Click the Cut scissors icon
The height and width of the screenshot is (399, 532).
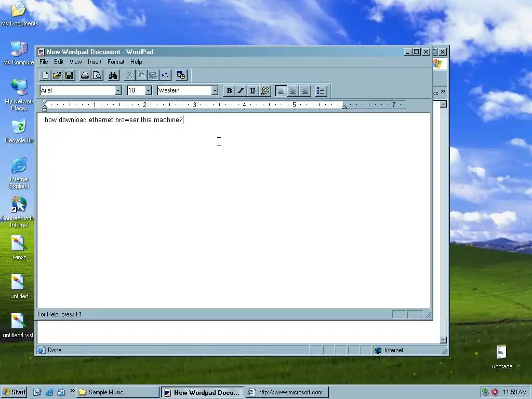click(129, 75)
